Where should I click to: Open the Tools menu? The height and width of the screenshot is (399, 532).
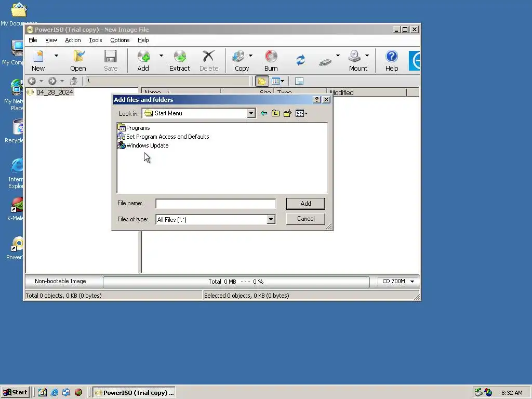(x=96, y=40)
